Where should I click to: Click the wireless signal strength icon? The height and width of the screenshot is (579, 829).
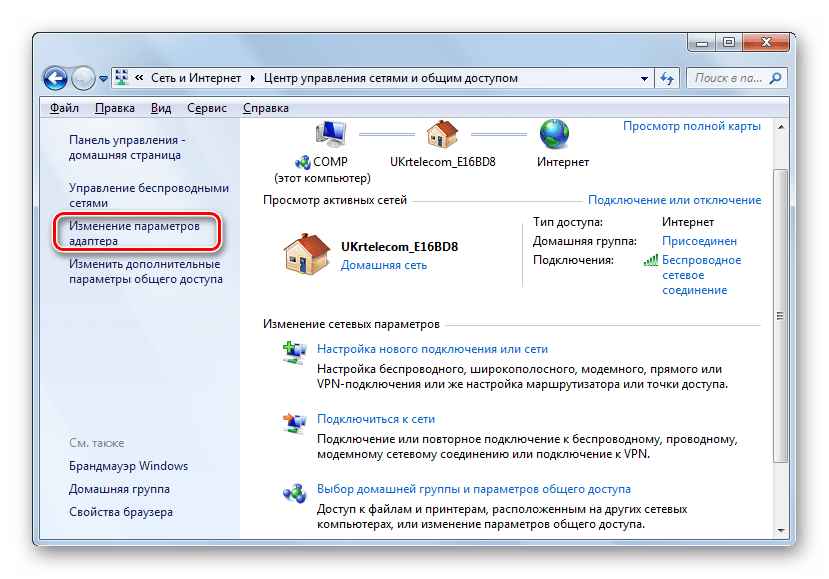pyautogui.click(x=649, y=260)
